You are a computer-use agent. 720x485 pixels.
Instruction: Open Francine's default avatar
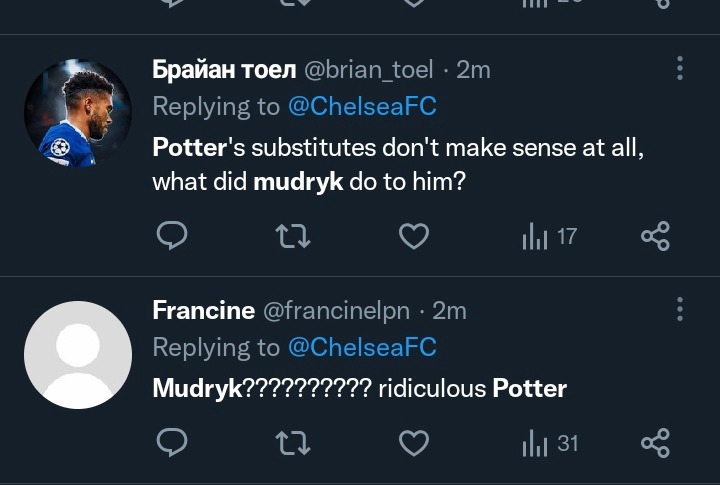coord(78,355)
